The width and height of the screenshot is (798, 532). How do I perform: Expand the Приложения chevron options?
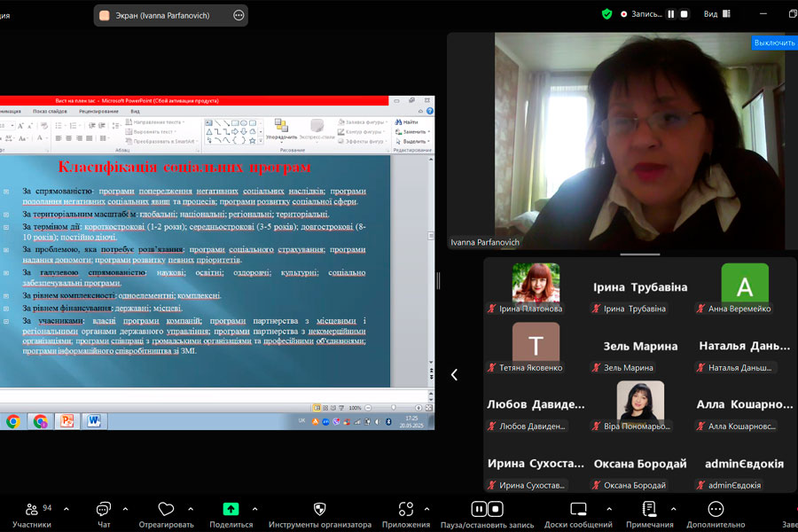(x=426, y=509)
